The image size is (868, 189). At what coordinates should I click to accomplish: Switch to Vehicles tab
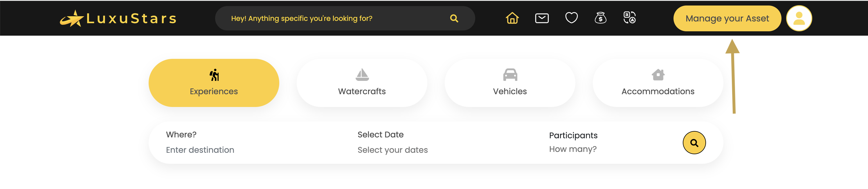[509, 83]
